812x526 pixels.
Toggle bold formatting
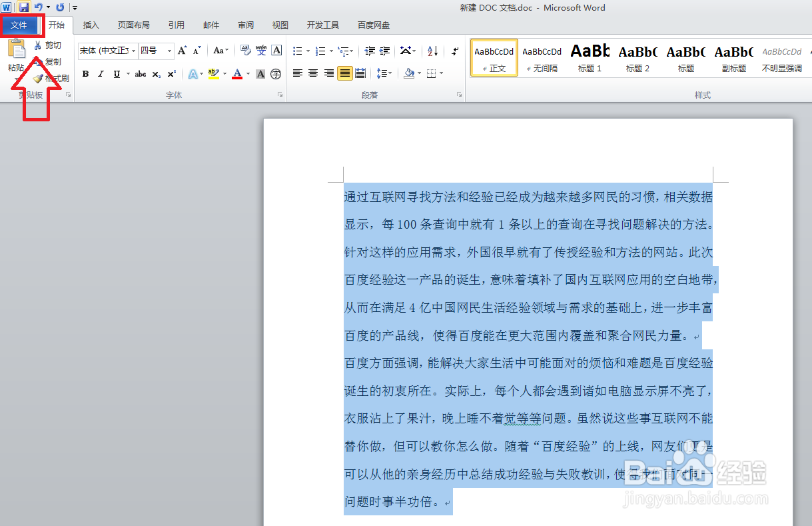(85, 74)
